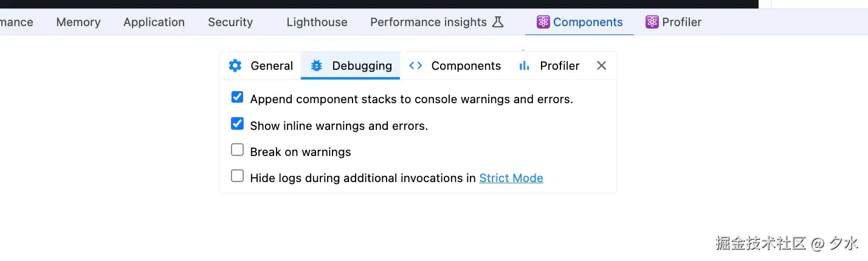Viewport: 868px width, 261px height.
Task: Enable Break on warnings checkbox
Action: (237, 150)
